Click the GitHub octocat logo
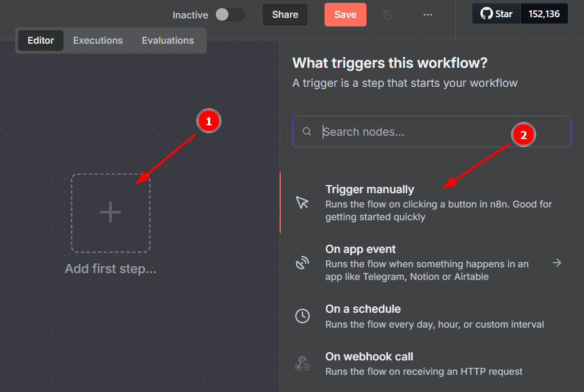Image resolution: width=584 pixels, height=392 pixels. tap(486, 14)
